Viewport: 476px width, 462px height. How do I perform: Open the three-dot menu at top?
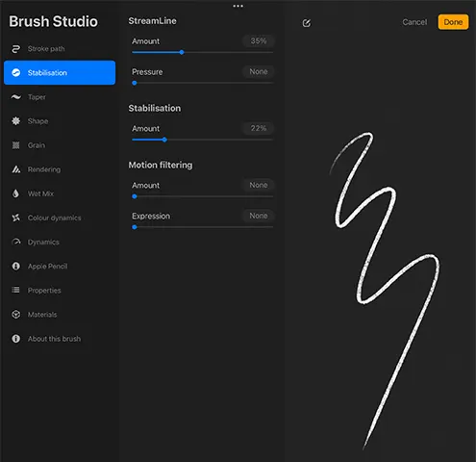(x=238, y=6)
